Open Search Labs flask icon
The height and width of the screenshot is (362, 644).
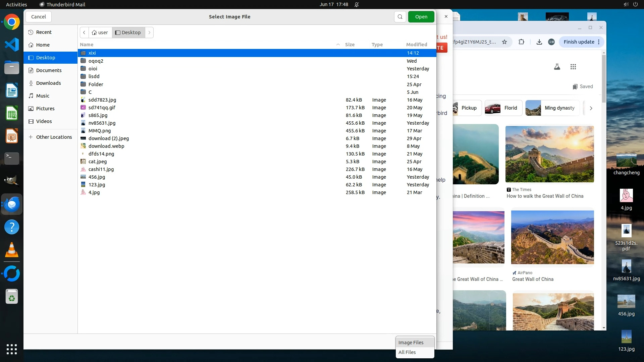click(x=557, y=67)
